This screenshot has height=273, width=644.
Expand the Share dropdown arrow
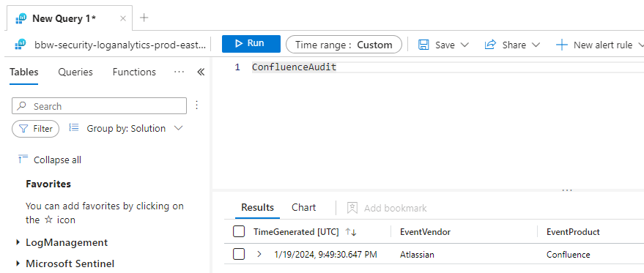(x=536, y=45)
